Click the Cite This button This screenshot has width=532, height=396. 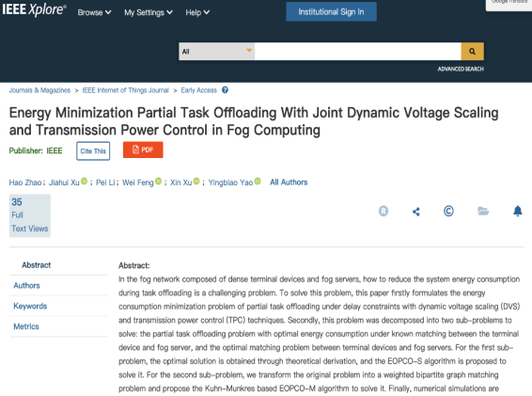[x=93, y=151]
